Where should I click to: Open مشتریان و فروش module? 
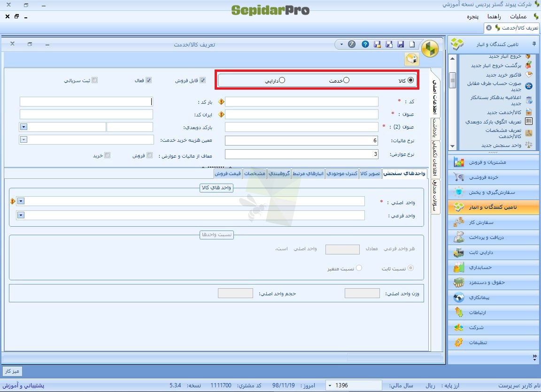click(494, 162)
